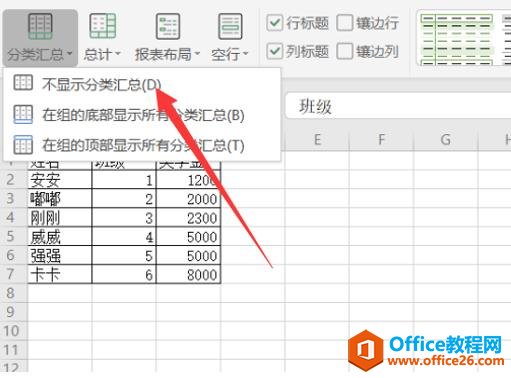Choose 不显示分类汇总(D) menu item
Image resolution: width=511 pixels, height=378 pixels.
142,84
